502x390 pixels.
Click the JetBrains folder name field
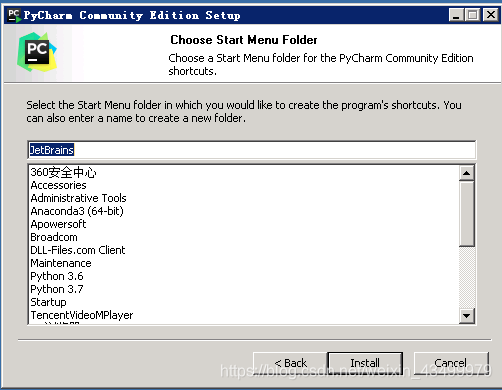252,150
